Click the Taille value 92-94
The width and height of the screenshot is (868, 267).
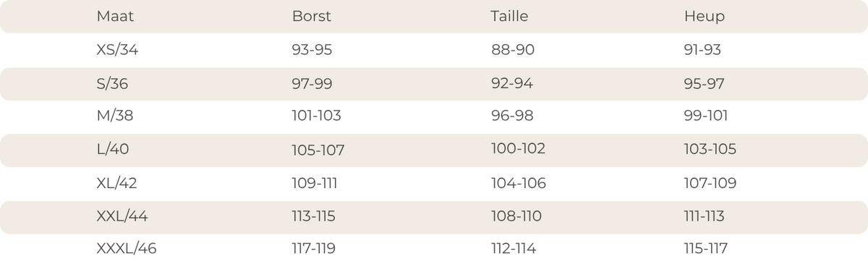pos(511,84)
